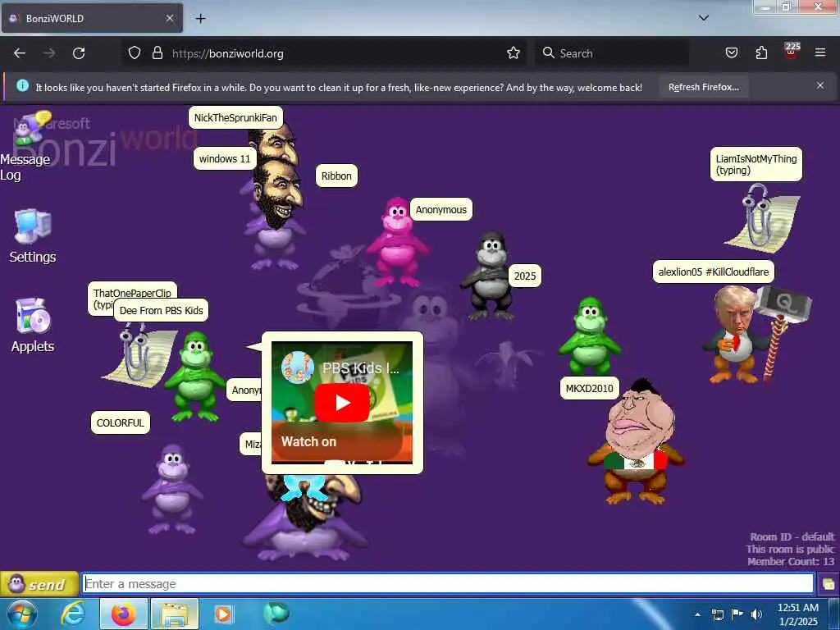840x630 pixels.
Task: Click the send button with Bonzi face
Action: pyautogui.click(x=39, y=584)
